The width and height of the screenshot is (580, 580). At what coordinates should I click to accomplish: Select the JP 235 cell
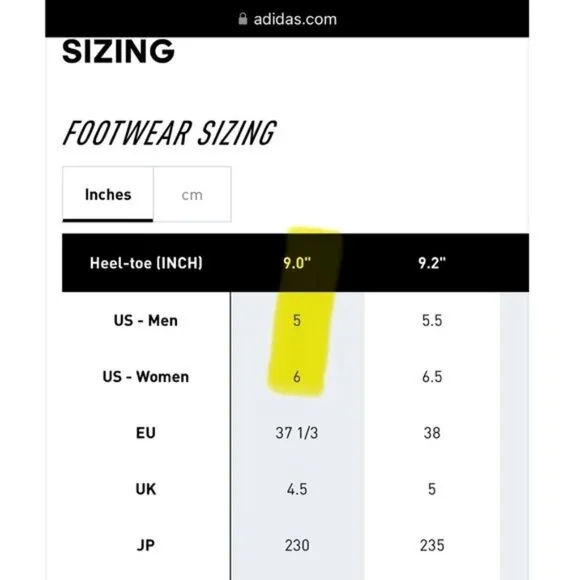432,546
